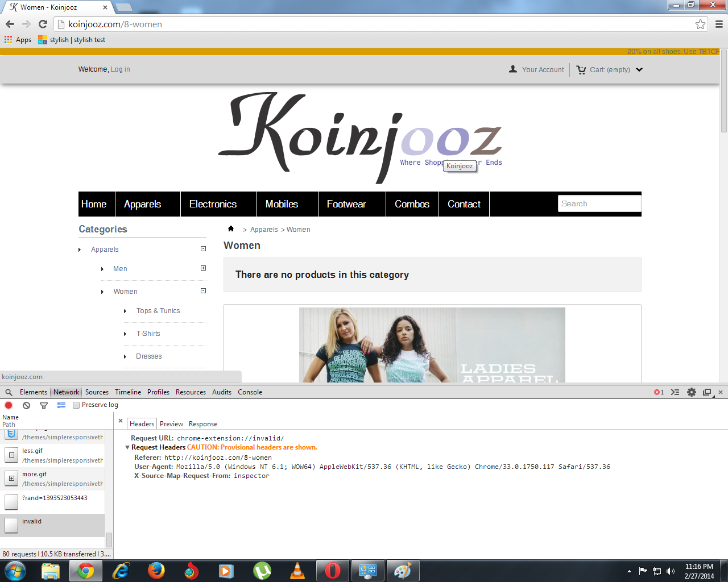The image size is (728, 582).
Task: Open the Apps bookmarks shortcut
Action: 18,40
